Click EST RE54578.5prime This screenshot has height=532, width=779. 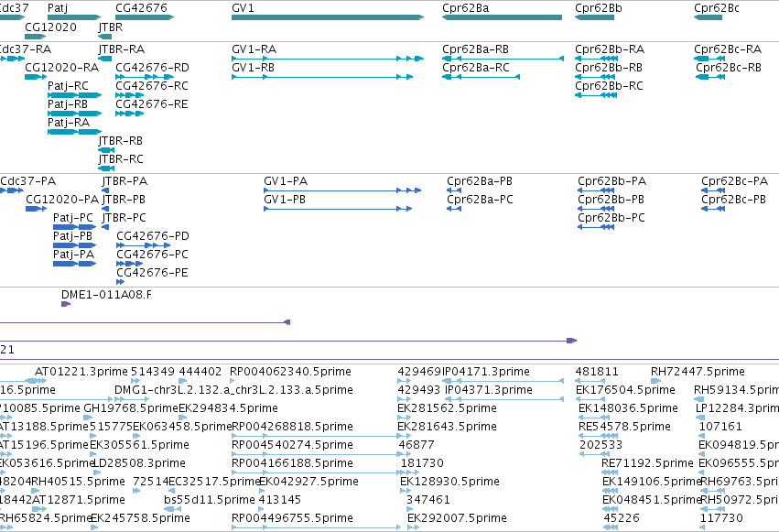click(598, 436)
